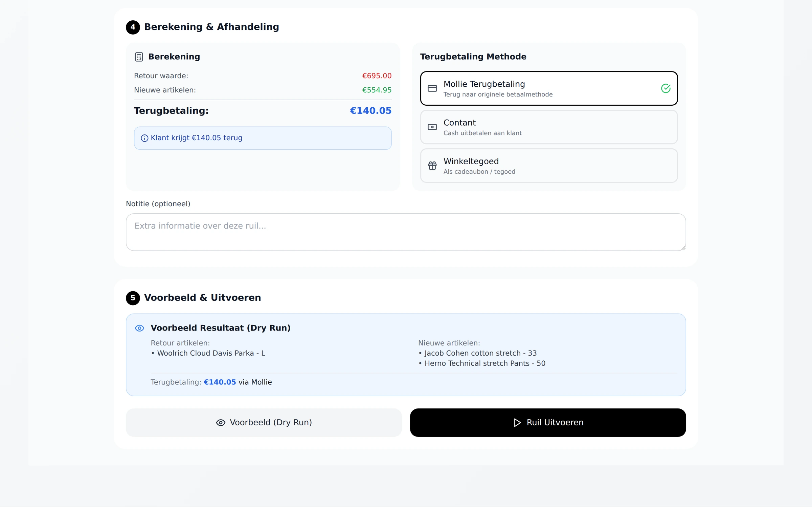
Task: Click 'Cash uitbetalen aan klant' subtitle
Action: coord(482,133)
